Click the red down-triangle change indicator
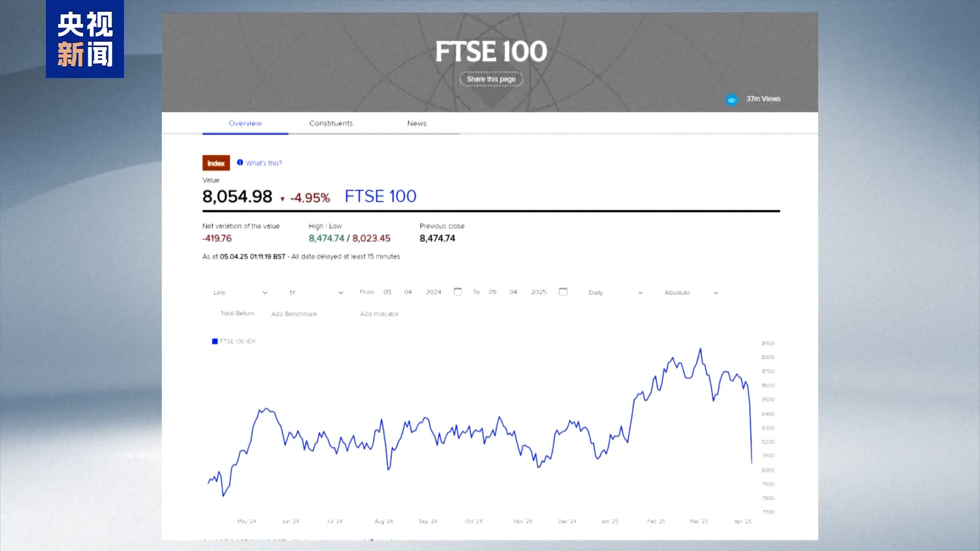The height and width of the screenshot is (551, 980). 282,199
